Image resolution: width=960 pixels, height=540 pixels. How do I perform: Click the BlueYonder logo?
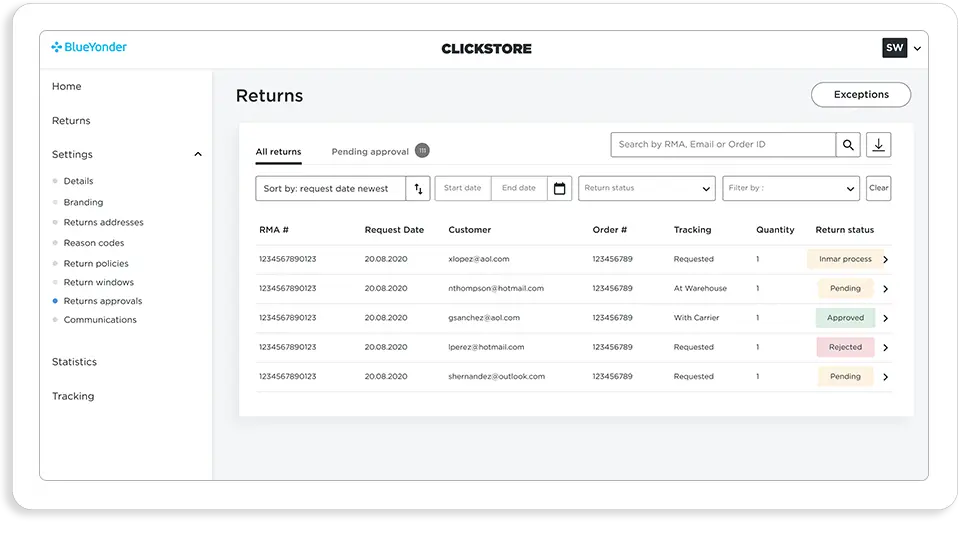(x=89, y=47)
